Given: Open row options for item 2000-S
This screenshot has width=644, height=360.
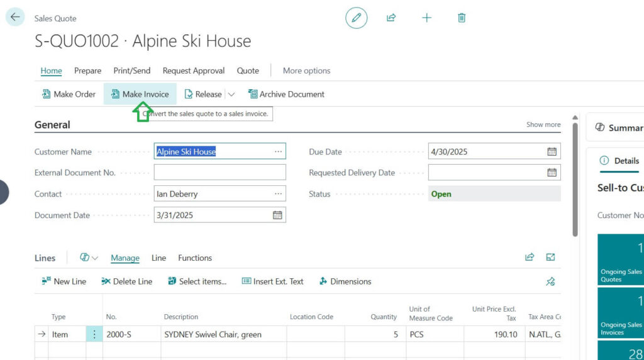Looking at the screenshot, I should (x=94, y=334).
